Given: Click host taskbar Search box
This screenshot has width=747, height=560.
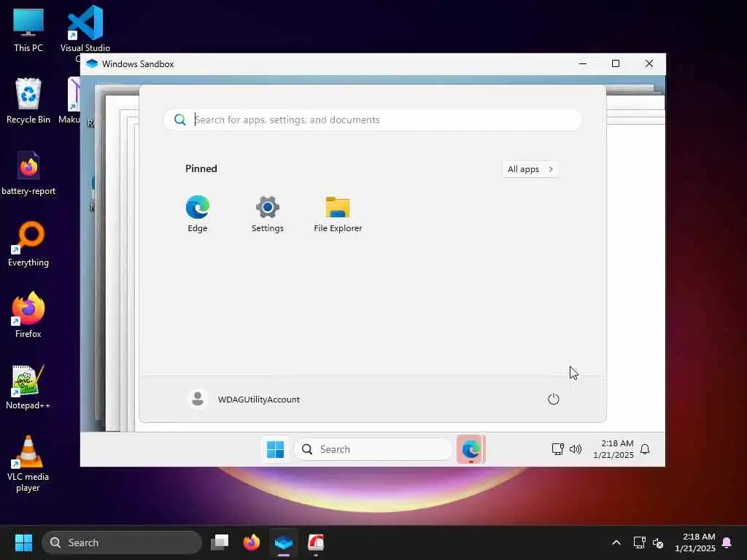Looking at the screenshot, I should 122,542.
